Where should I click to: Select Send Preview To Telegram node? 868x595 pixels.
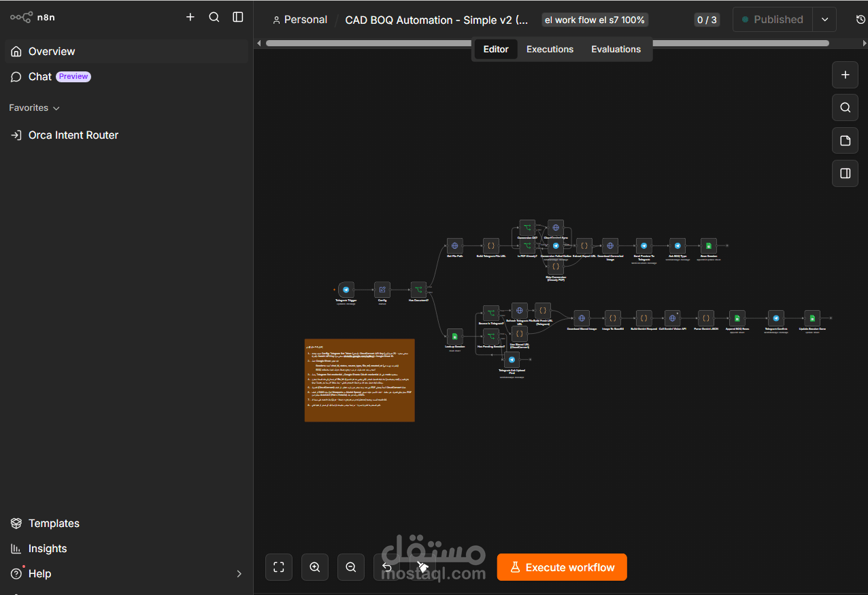(x=644, y=246)
